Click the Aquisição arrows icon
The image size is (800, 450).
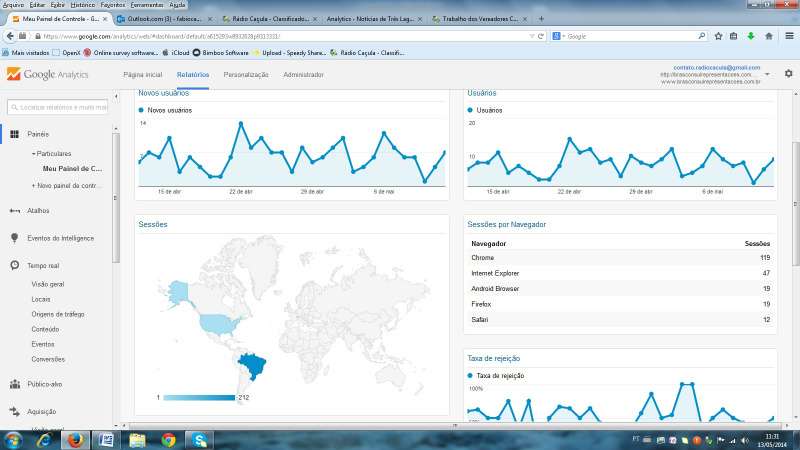tap(15, 411)
